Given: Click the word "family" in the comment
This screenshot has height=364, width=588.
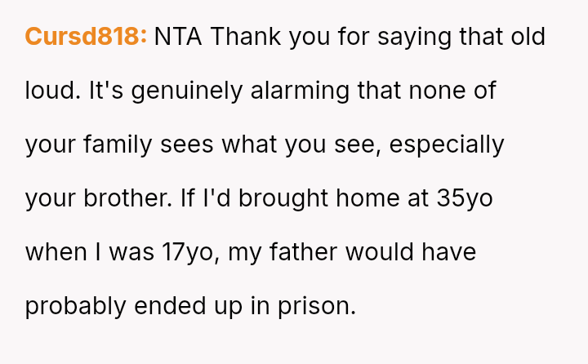Looking at the screenshot, I should [x=118, y=144].
